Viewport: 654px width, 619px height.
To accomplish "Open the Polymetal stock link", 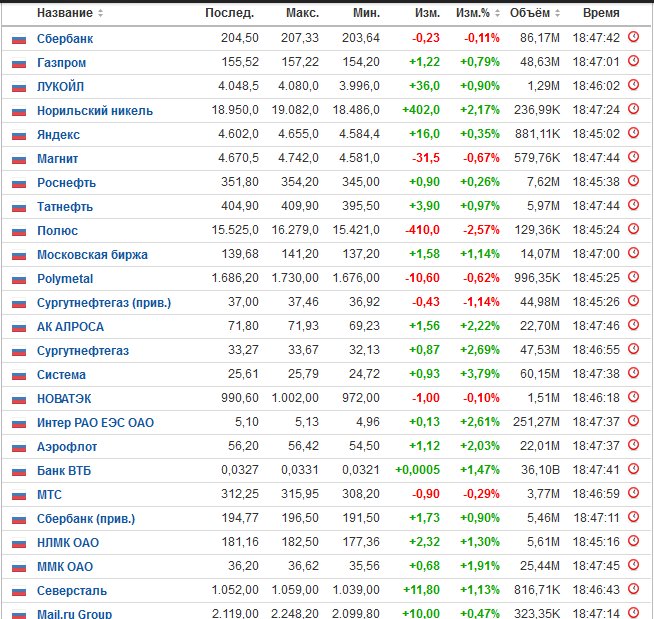I will point(65,279).
